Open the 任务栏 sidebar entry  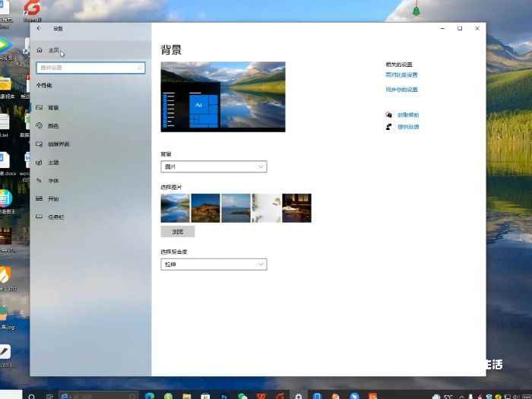(x=90, y=217)
